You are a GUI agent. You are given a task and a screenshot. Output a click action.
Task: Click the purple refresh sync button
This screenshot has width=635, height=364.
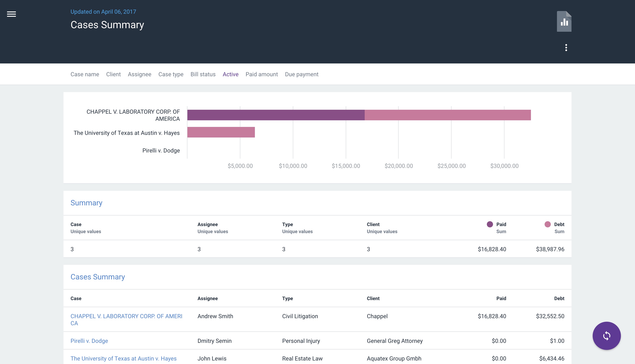point(606,336)
